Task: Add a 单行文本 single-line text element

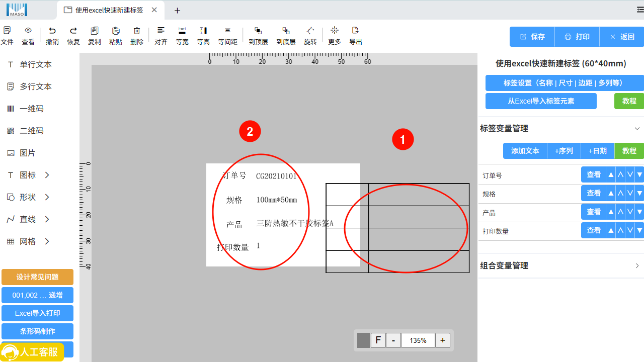Action: [x=30, y=64]
